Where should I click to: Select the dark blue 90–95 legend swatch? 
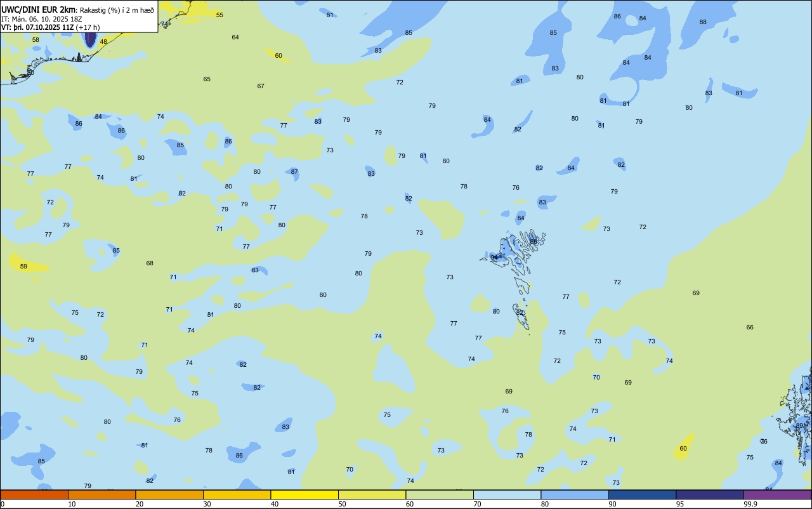[x=642, y=494]
